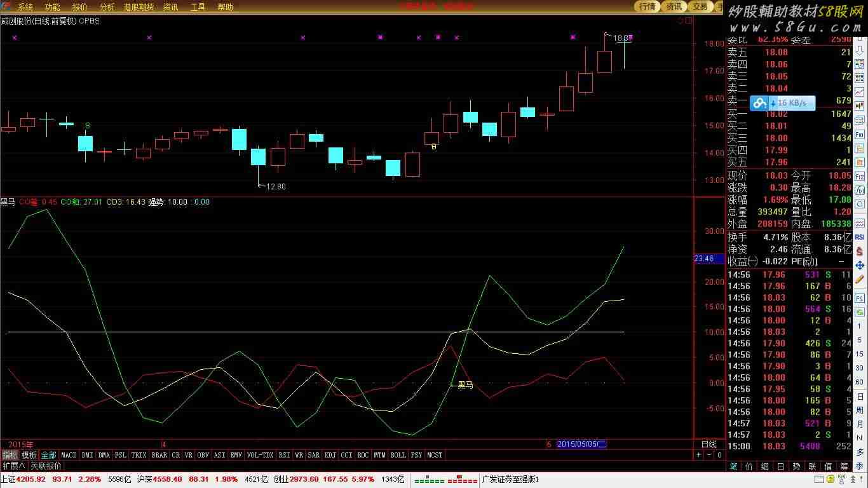This screenshot has height=488, width=868.
Task: Select the 价 tab in bottom panel
Action: point(749,466)
